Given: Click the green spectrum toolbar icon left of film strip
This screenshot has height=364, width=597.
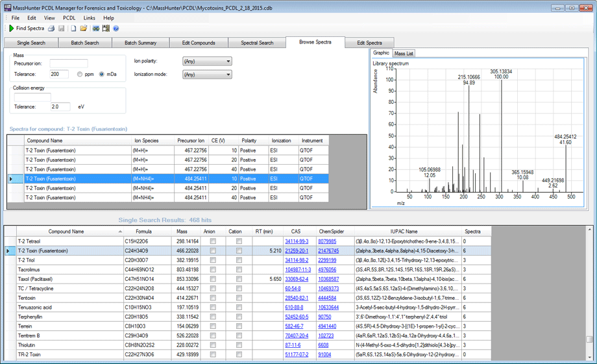Looking at the screenshot, I should [x=95, y=29].
